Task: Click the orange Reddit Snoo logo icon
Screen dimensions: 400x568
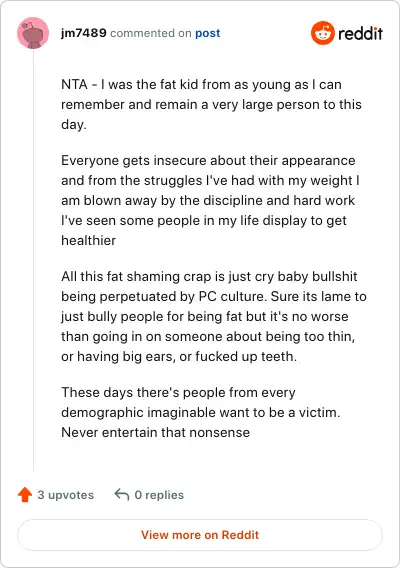Action: (322, 33)
